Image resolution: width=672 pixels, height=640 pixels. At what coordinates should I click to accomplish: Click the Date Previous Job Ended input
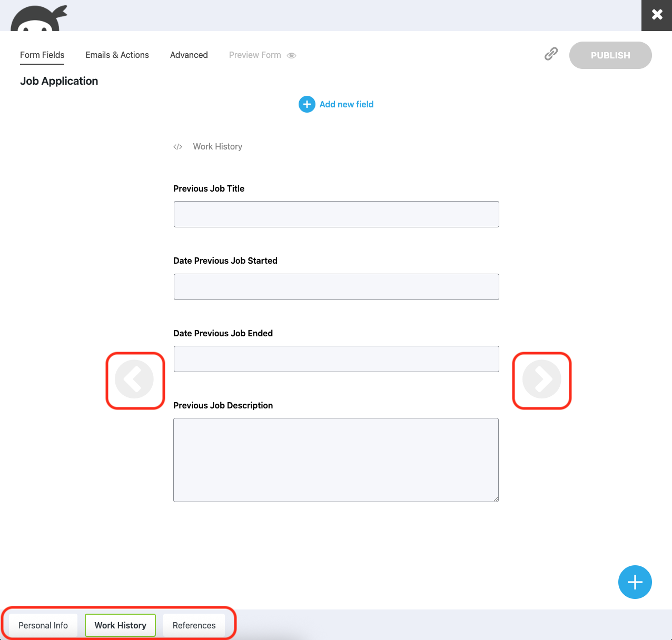click(337, 359)
